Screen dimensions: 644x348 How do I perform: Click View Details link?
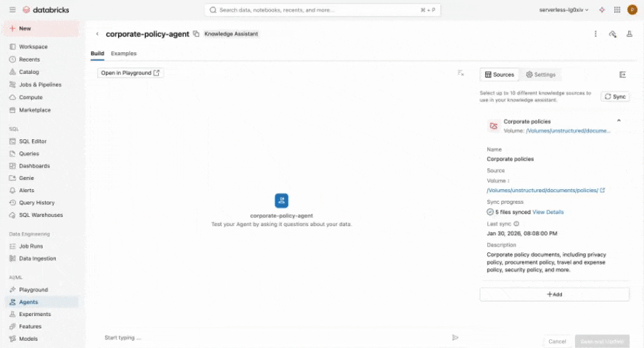pyautogui.click(x=548, y=212)
